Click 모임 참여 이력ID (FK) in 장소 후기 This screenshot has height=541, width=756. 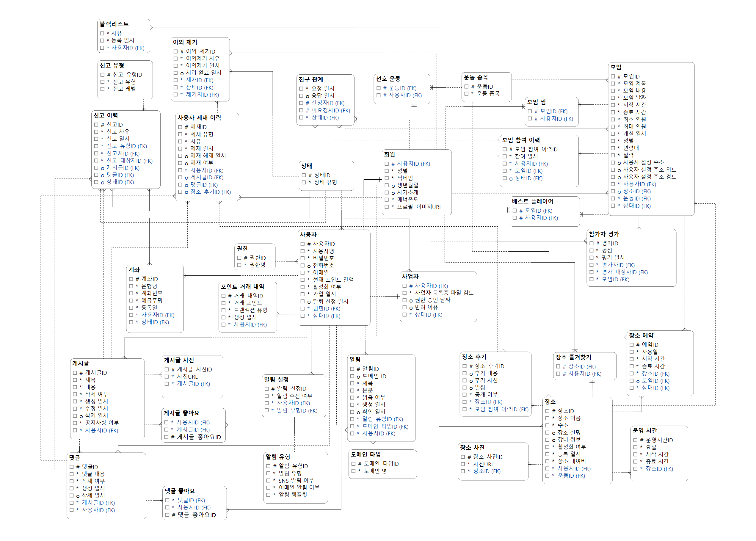coord(501,409)
